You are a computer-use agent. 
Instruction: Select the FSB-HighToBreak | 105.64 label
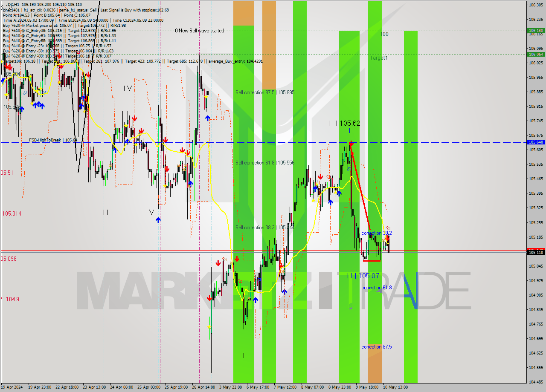(x=53, y=140)
